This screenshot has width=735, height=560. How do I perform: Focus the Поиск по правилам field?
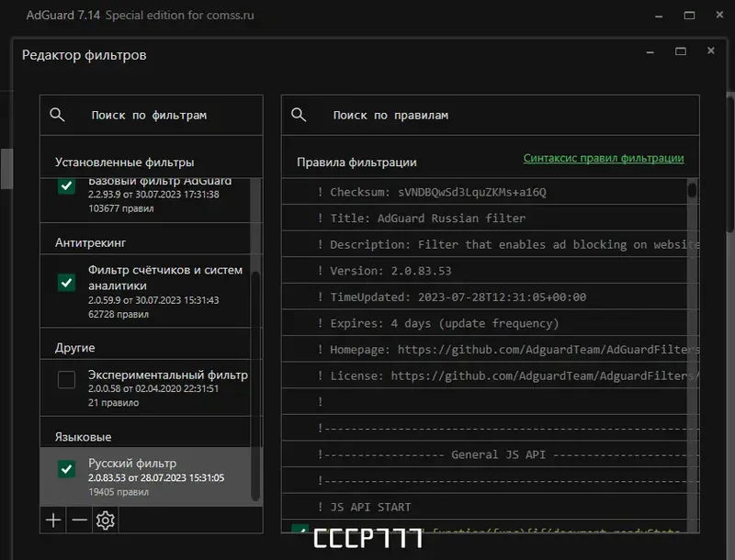(491, 115)
